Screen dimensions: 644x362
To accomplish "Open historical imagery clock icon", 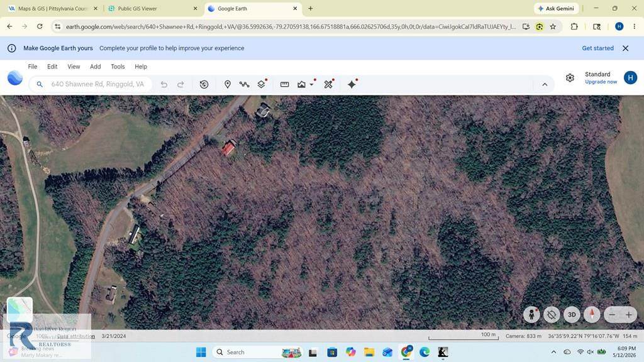I will [204, 85].
